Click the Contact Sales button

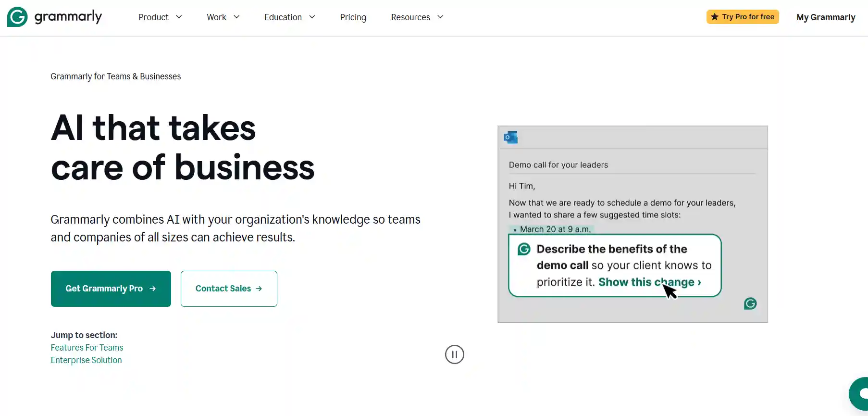click(229, 289)
